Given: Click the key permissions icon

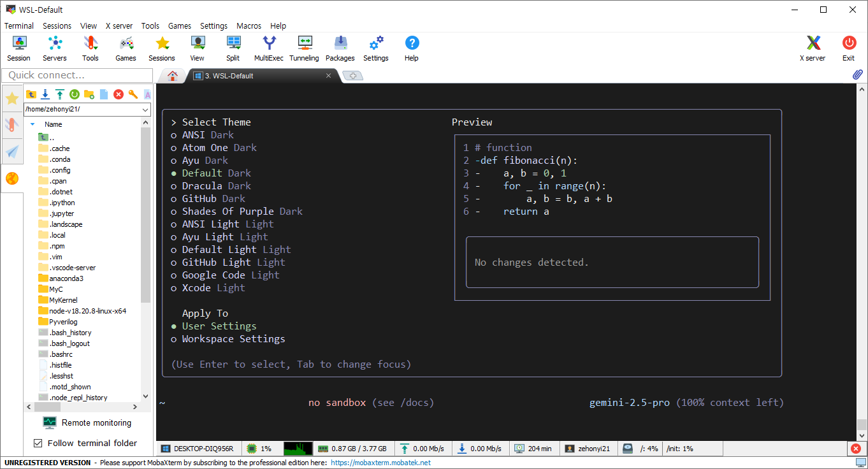Looking at the screenshot, I should coord(133,94).
